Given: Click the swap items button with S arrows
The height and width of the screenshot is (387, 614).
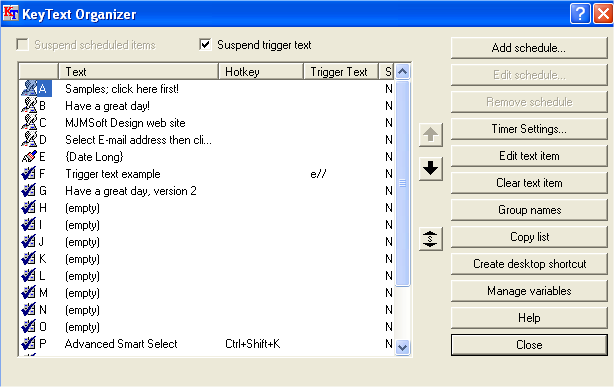Looking at the screenshot, I should (x=430, y=239).
